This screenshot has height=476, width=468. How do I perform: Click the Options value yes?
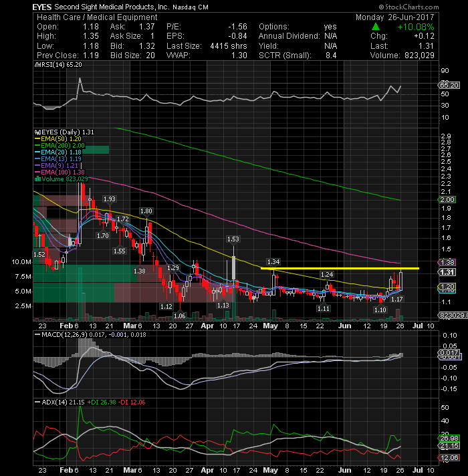[x=330, y=27]
